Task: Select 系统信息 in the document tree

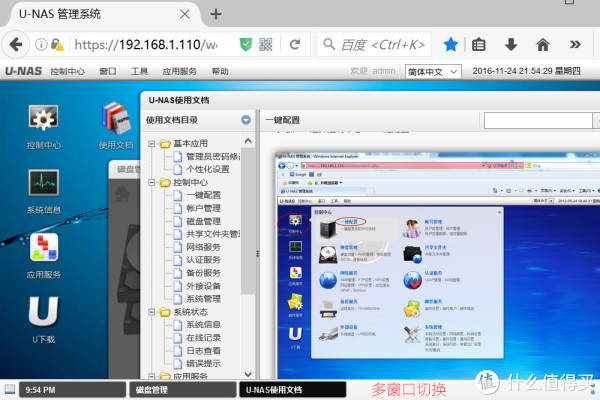Action: [x=204, y=325]
